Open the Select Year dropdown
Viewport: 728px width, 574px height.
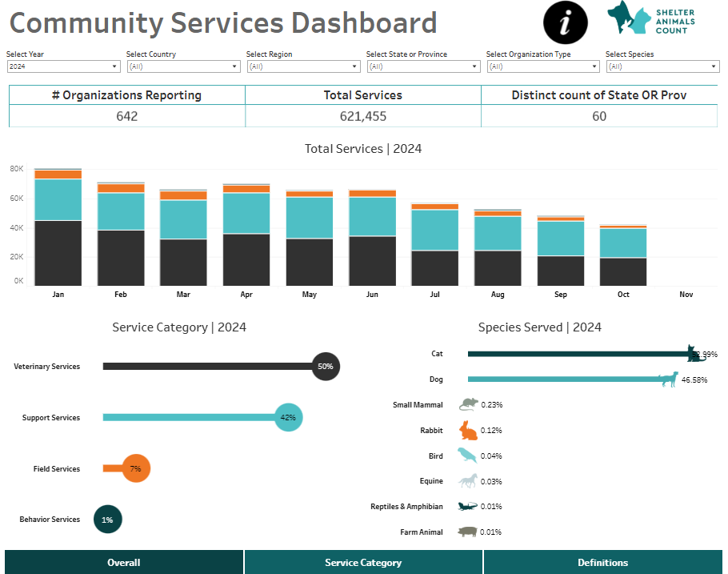63,66
